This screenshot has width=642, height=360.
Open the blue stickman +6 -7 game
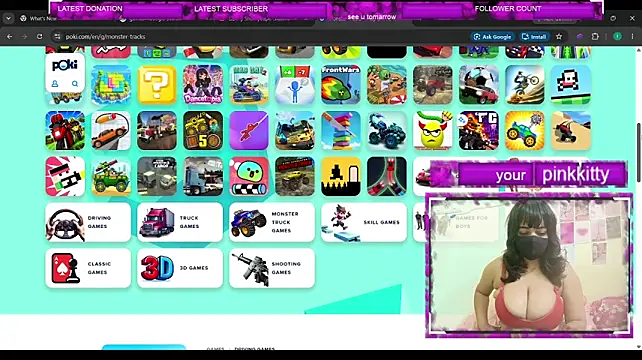[295, 84]
